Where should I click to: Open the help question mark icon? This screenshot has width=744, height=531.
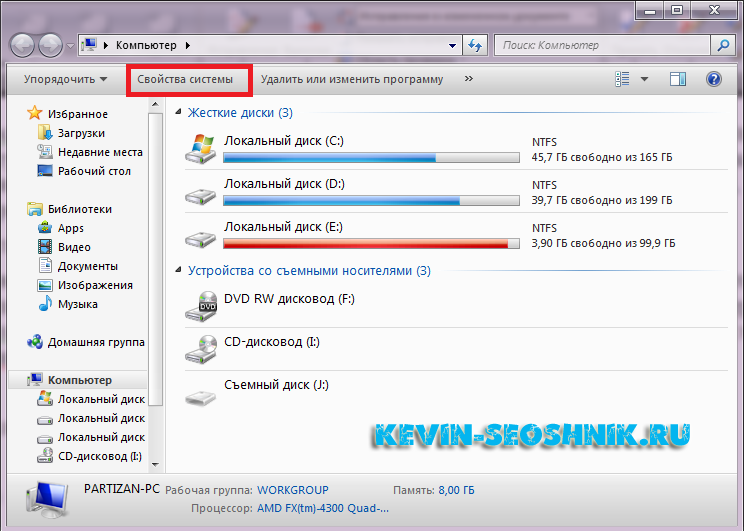point(713,79)
